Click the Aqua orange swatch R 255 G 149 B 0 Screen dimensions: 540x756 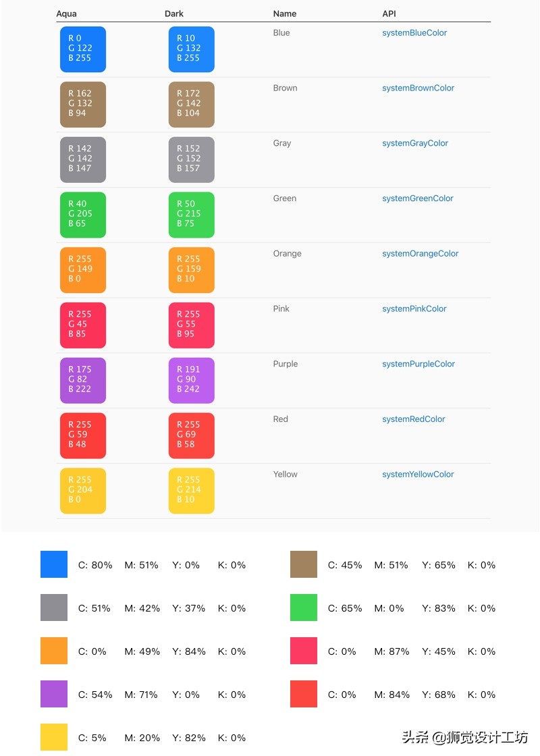[x=83, y=270]
